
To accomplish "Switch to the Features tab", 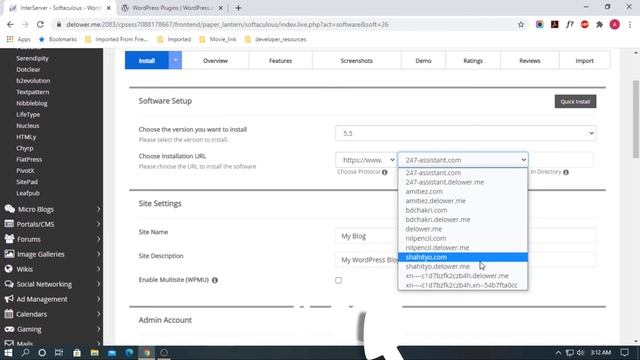I will point(280,60).
